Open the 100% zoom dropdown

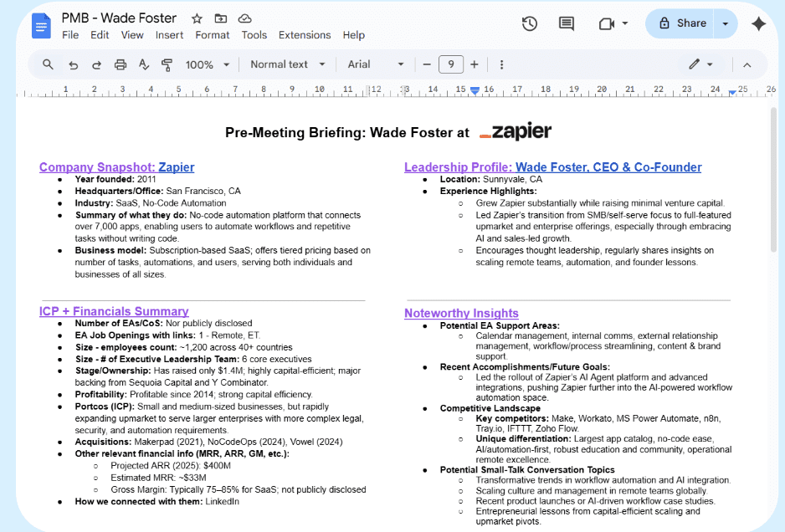tap(208, 64)
